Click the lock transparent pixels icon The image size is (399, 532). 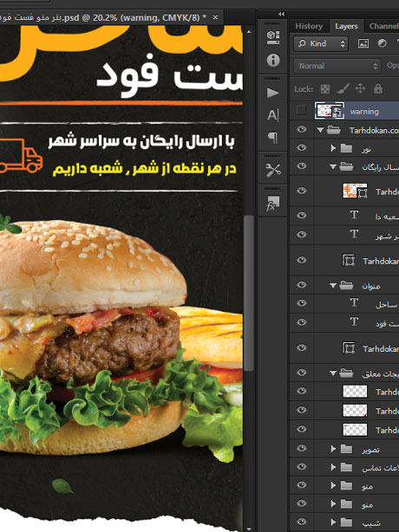(325, 89)
